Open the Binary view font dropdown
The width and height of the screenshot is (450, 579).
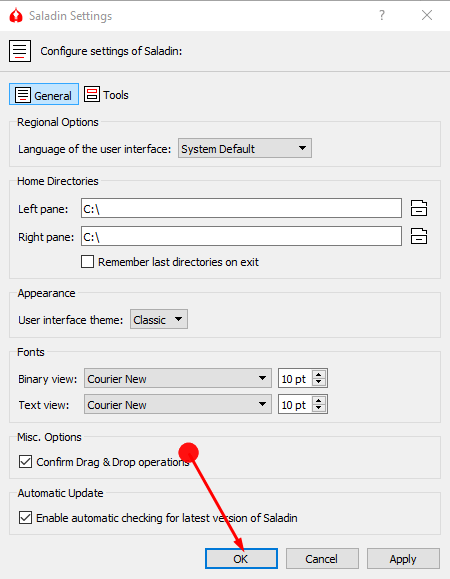(178, 378)
